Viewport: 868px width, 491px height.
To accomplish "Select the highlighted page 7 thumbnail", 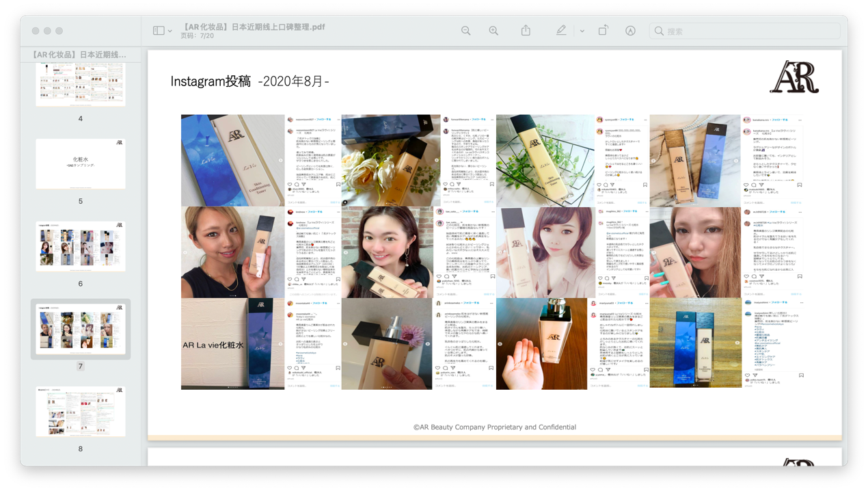I will [x=81, y=329].
